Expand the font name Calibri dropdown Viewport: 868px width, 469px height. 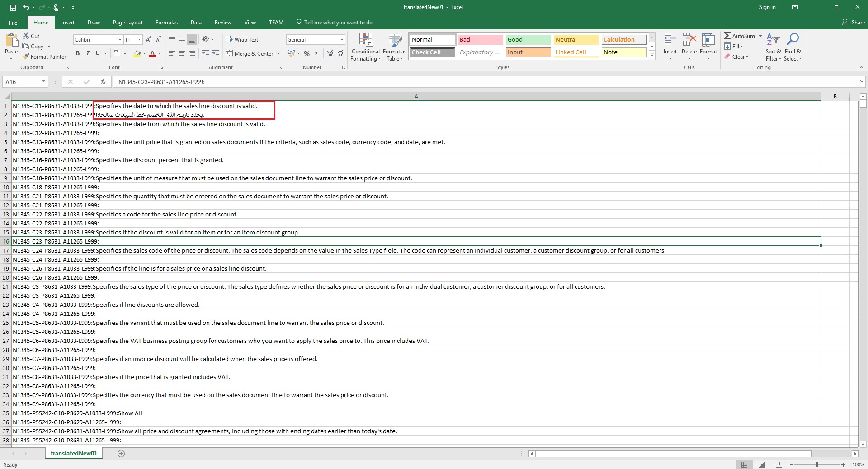120,40
